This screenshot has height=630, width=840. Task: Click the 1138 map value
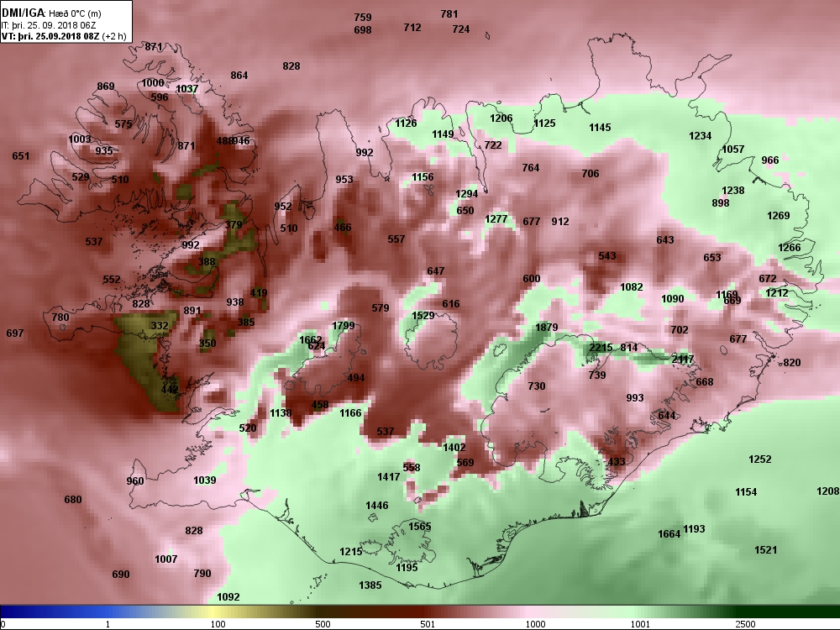(x=281, y=413)
